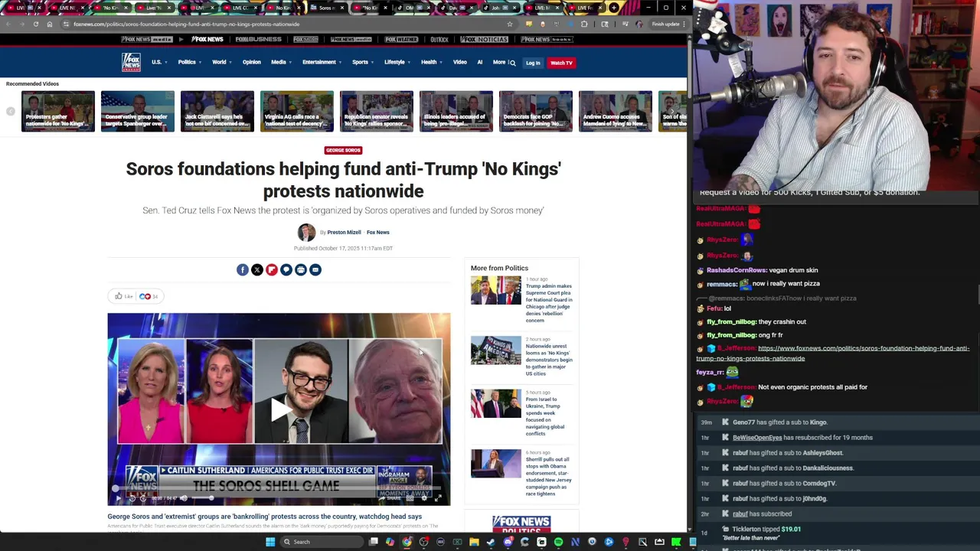980x551 pixels.
Task: Go to Fox Noticias in top bar
Action: point(484,39)
